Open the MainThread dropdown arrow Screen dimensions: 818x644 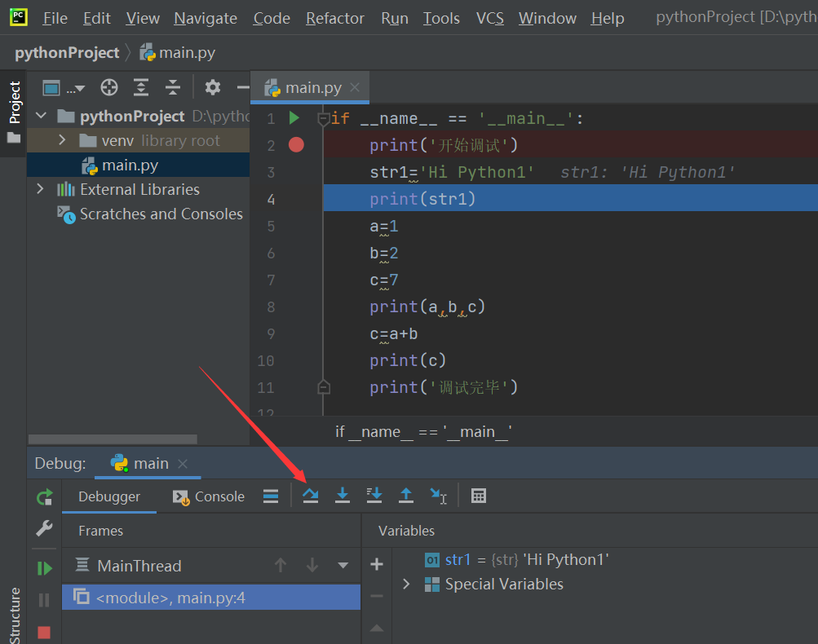343,565
